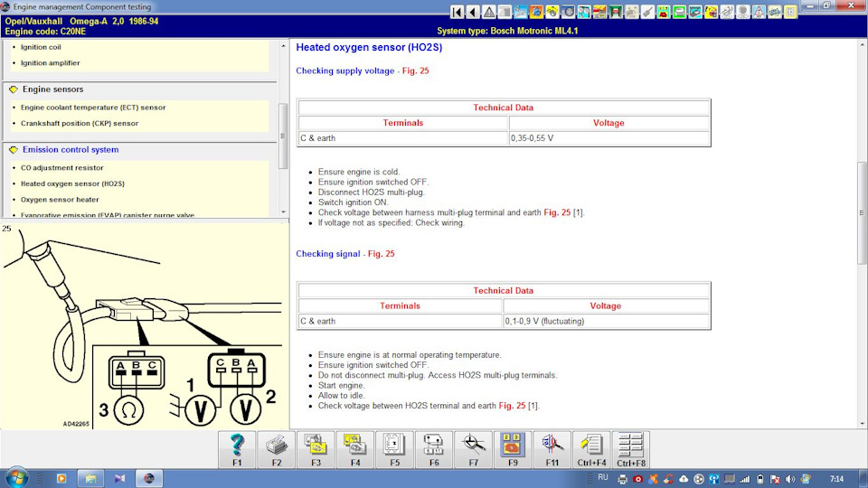Click the component list scrollbar thumb

coord(283,136)
